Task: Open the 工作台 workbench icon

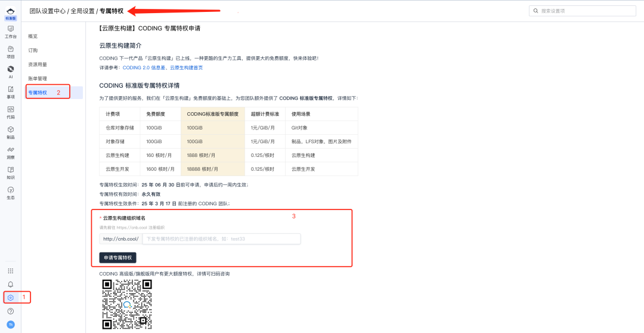Action: [x=11, y=32]
